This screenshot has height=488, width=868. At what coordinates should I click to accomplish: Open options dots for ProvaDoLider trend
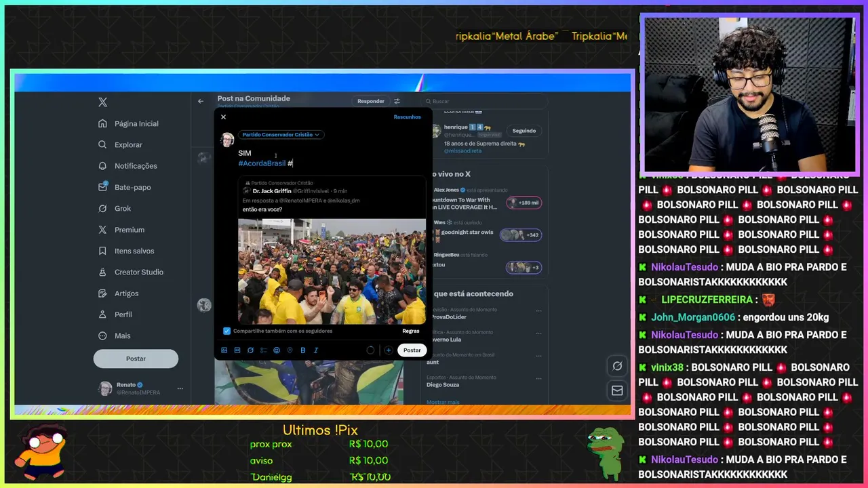[x=539, y=311]
